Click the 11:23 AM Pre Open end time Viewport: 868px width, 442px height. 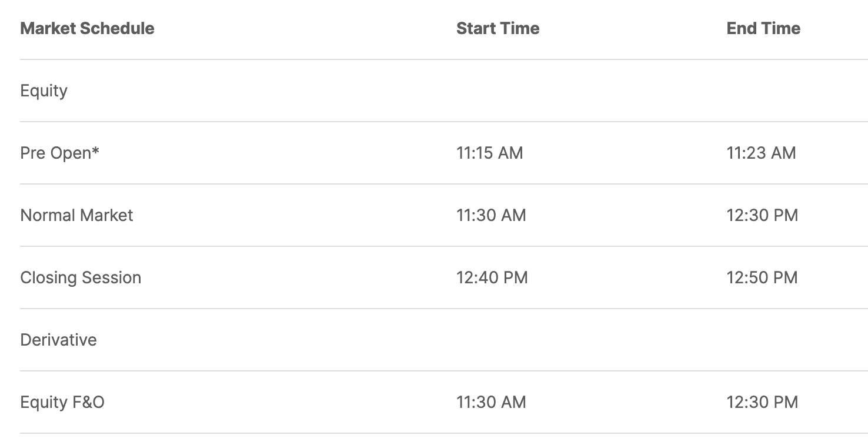click(761, 153)
